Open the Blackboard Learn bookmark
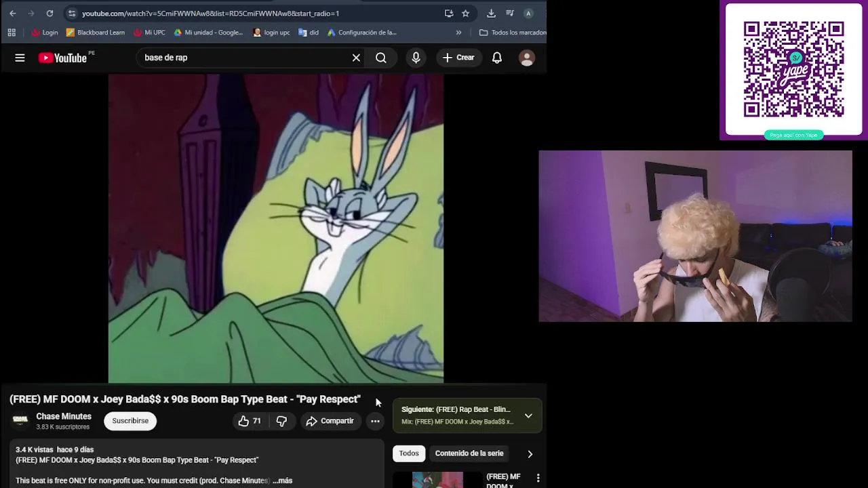Image resolution: width=868 pixels, height=488 pixels. point(95,33)
